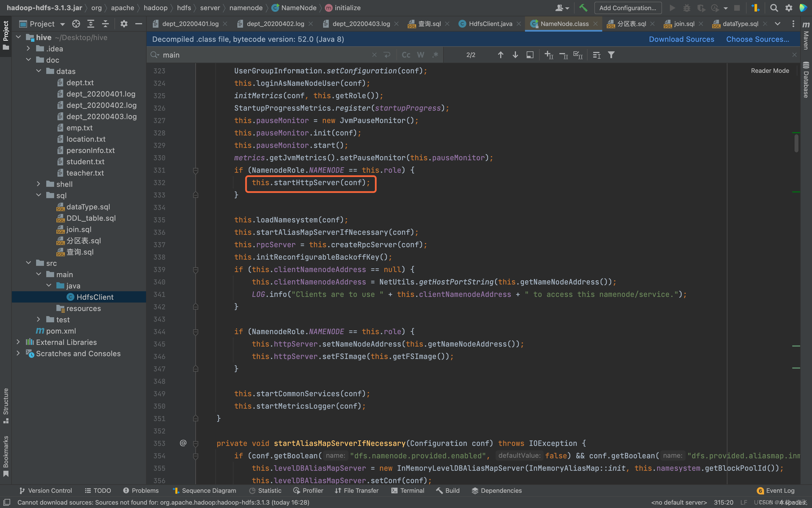This screenshot has height=508, width=812.
Task: Switch to the 查询.sql tab
Action: 429,24
